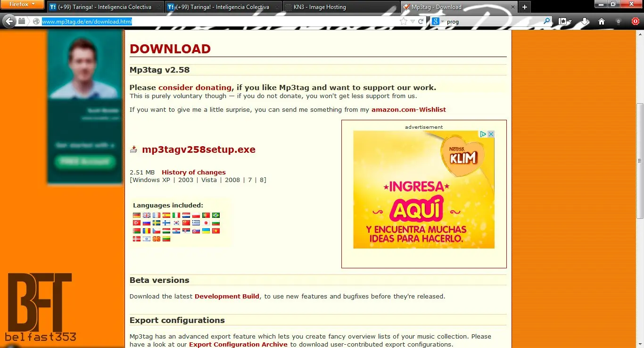Download mp3tagv258setup.exe installer link
644x348 pixels.
(x=198, y=149)
